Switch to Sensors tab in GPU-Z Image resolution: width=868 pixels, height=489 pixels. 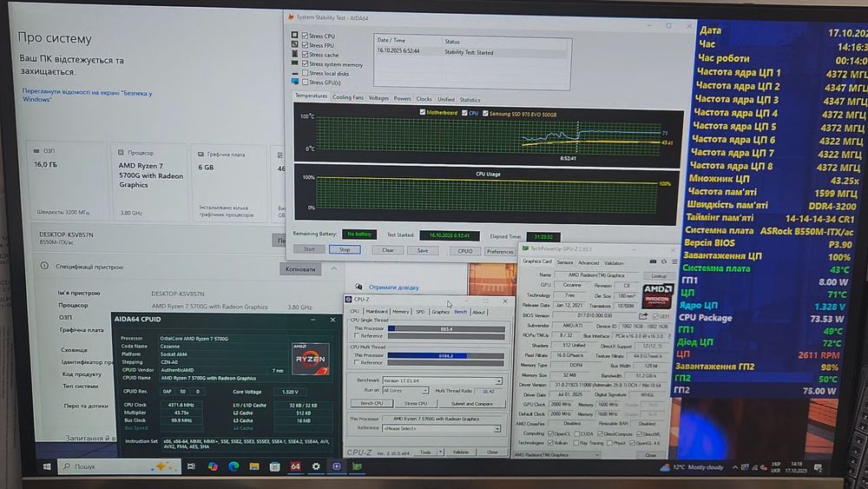coord(565,262)
